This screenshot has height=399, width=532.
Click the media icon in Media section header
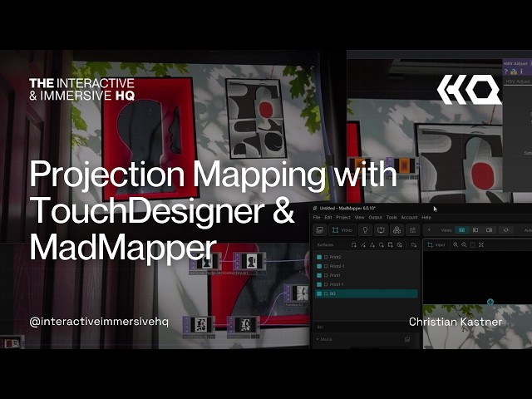tap(407, 339)
